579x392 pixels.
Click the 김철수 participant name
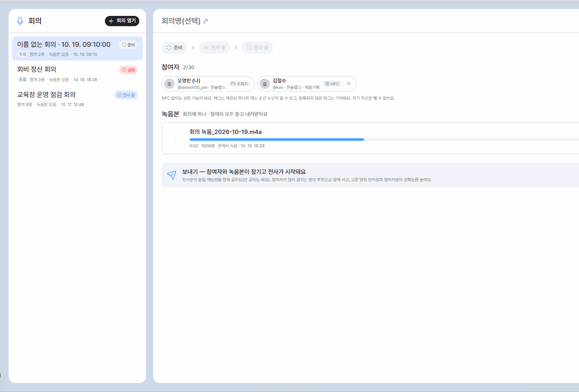coord(279,81)
